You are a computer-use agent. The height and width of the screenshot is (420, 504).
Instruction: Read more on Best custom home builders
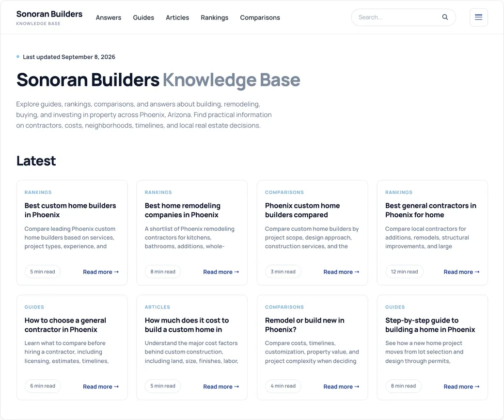click(101, 272)
